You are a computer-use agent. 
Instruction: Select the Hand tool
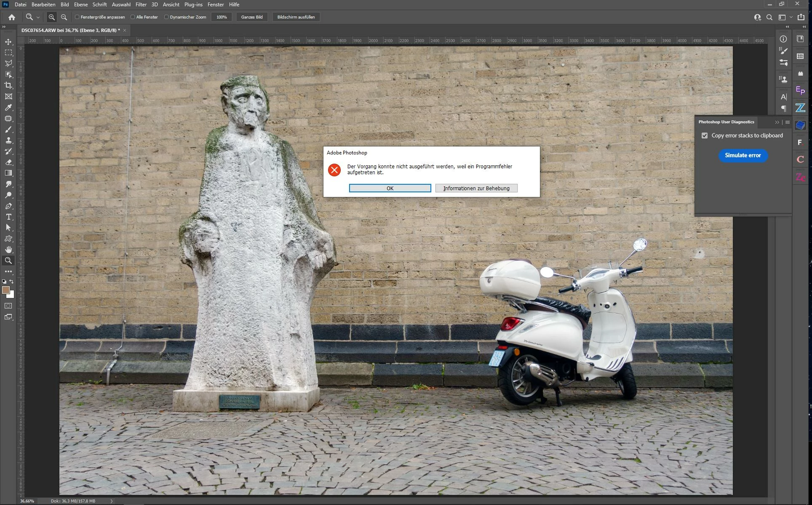pos(8,250)
